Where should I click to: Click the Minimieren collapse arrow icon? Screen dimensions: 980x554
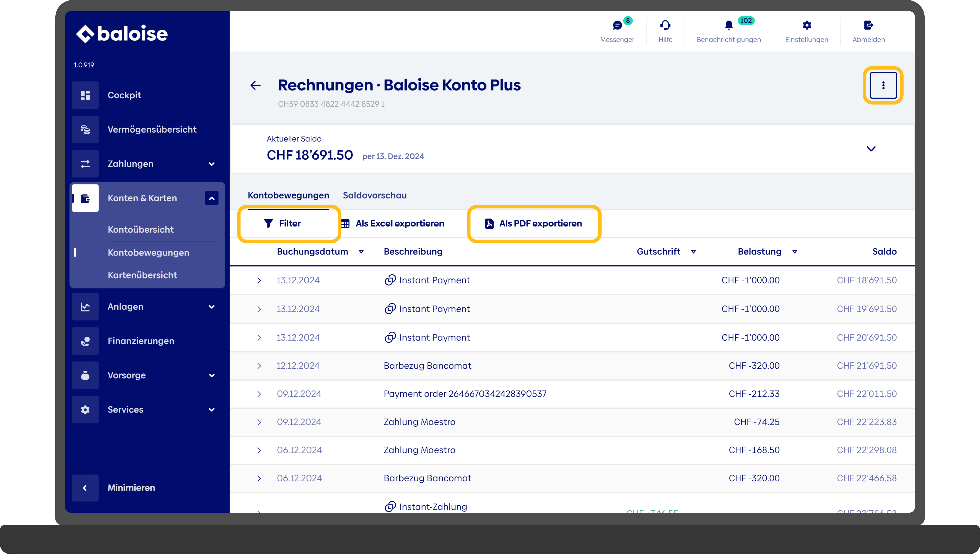coord(85,488)
